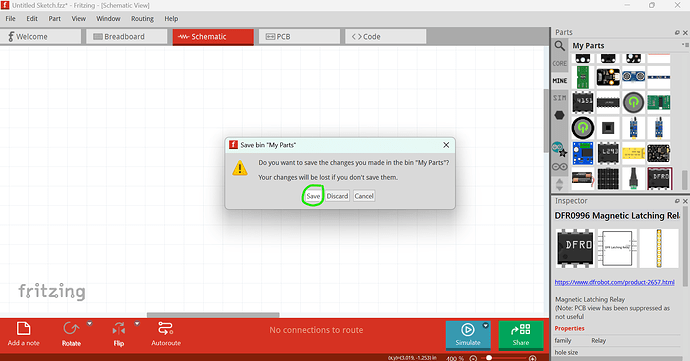Open the SIM parts bin
The width and height of the screenshot is (690, 361).
559,98
